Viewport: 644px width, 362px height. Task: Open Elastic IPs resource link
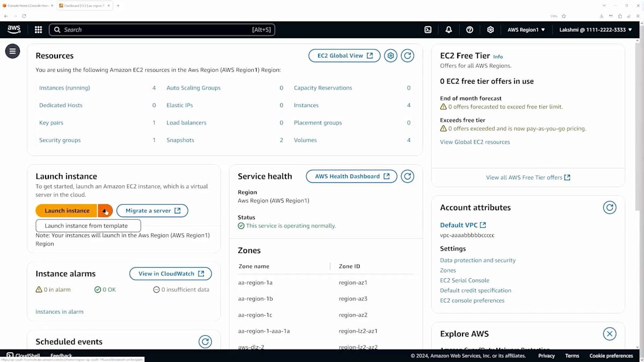pyautogui.click(x=180, y=105)
